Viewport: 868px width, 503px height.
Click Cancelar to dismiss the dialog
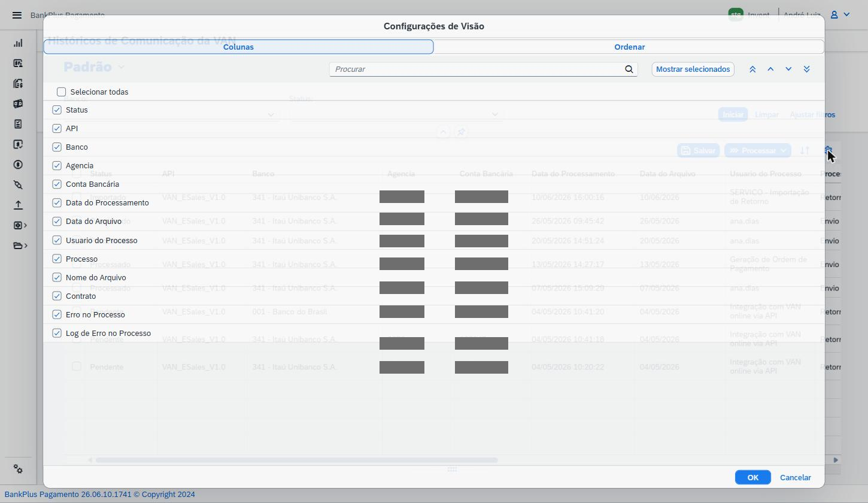pos(795,477)
